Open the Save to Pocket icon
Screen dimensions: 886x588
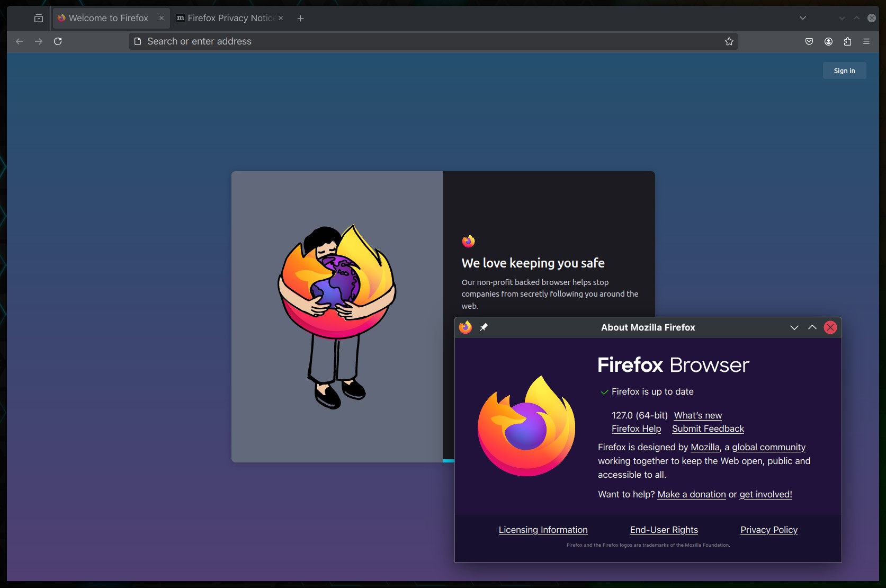pyautogui.click(x=809, y=41)
